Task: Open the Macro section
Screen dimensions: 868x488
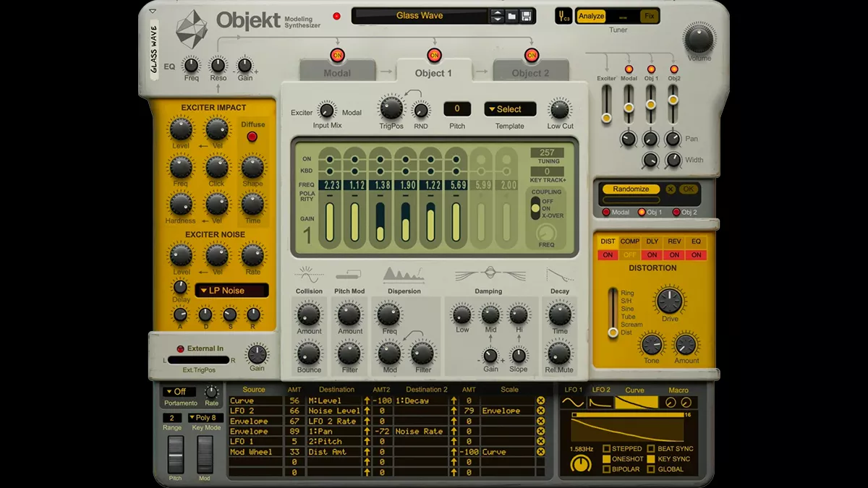Action: point(678,402)
